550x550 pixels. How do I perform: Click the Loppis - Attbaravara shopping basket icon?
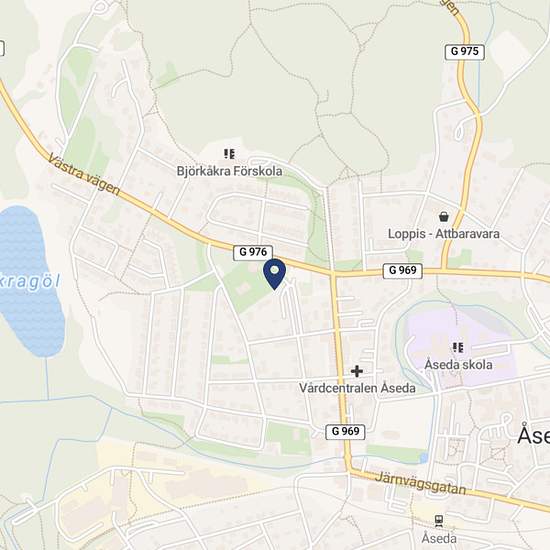pos(444,216)
